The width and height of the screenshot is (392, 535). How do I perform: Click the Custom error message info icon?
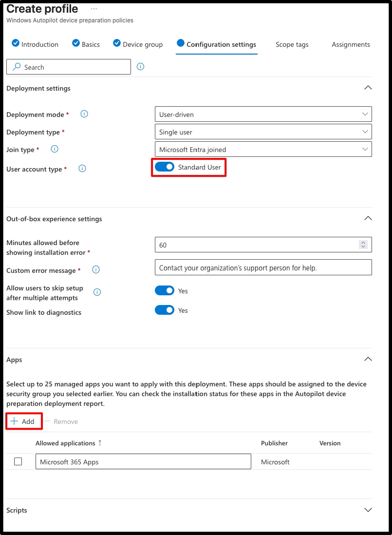tap(96, 270)
